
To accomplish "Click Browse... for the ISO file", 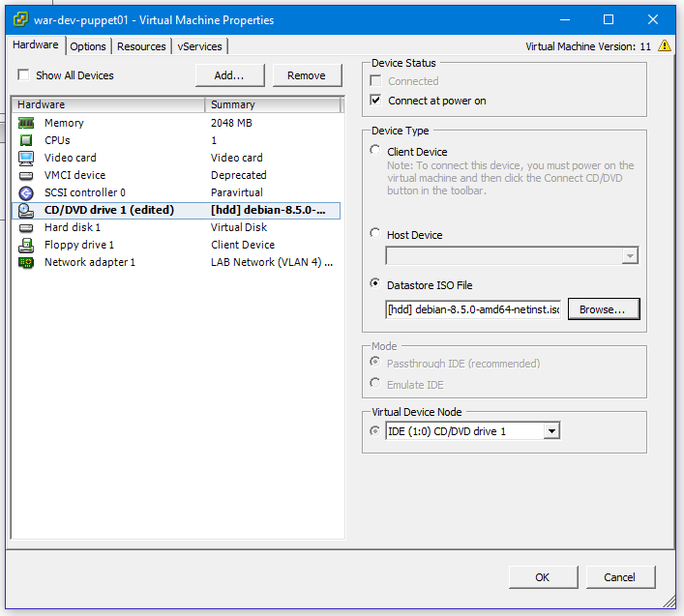I will tap(604, 309).
